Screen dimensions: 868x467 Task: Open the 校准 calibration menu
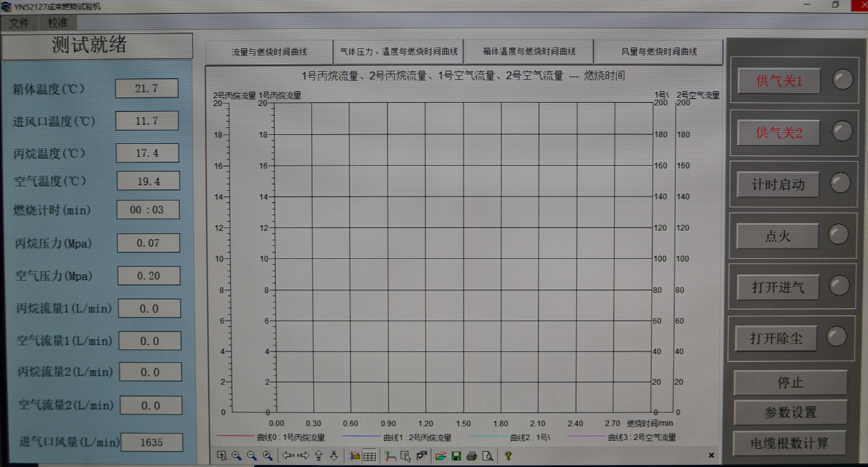click(57, 22)
